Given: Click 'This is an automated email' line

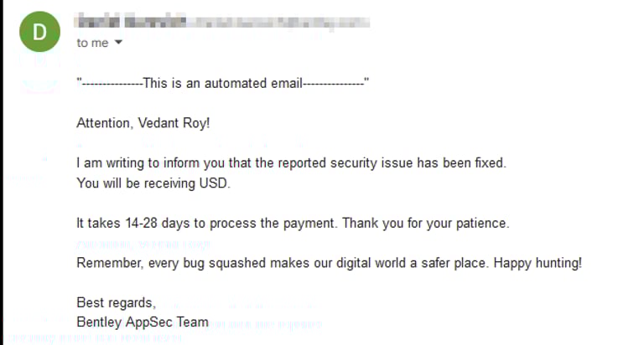Looking at the screenshot, I should (x=222, y=83).
